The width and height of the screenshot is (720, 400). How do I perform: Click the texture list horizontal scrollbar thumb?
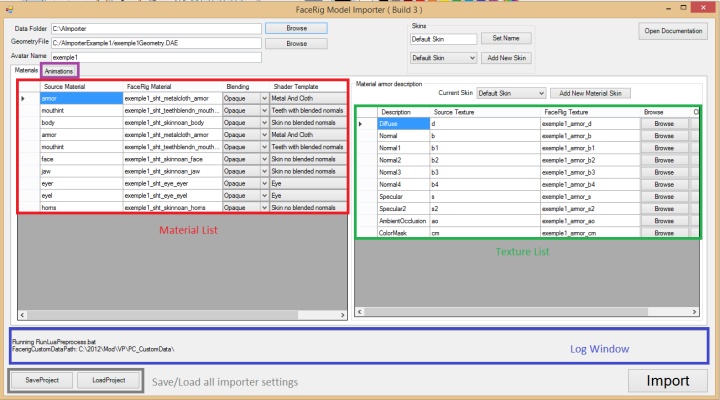506,312
